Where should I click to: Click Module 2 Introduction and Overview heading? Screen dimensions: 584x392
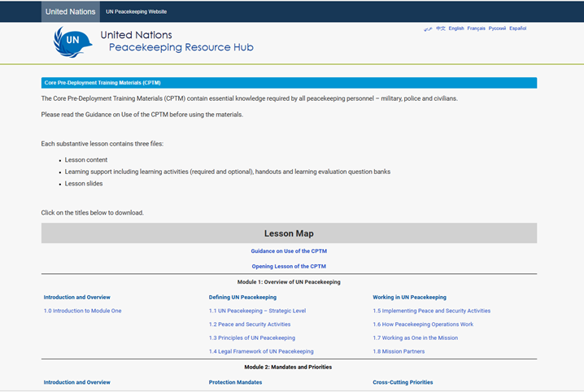point(76,382)
